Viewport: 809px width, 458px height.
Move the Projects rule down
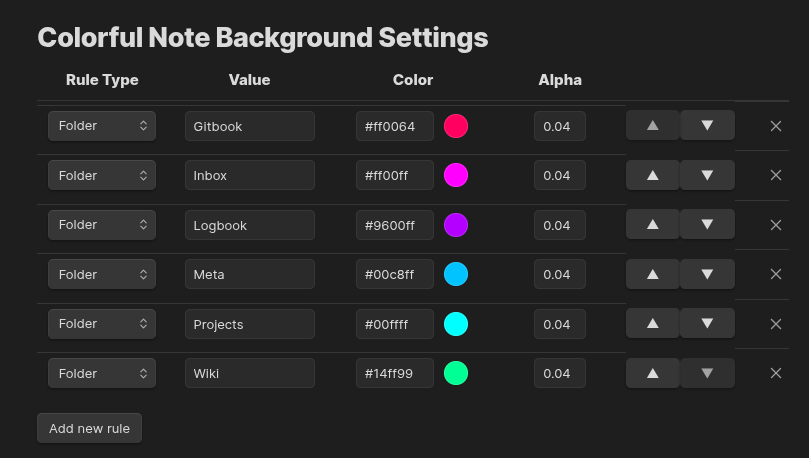pos(707,324)
